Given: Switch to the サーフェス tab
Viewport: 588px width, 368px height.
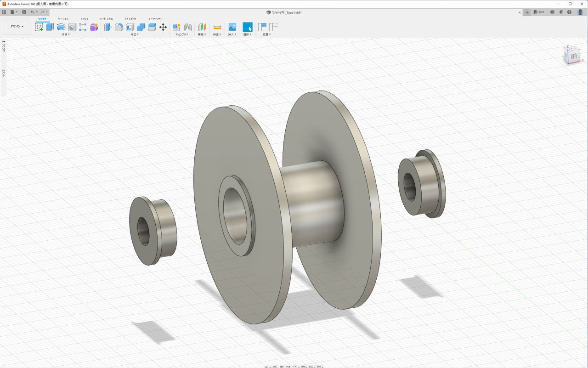Looking at the screenshot, I should [63, 19].
